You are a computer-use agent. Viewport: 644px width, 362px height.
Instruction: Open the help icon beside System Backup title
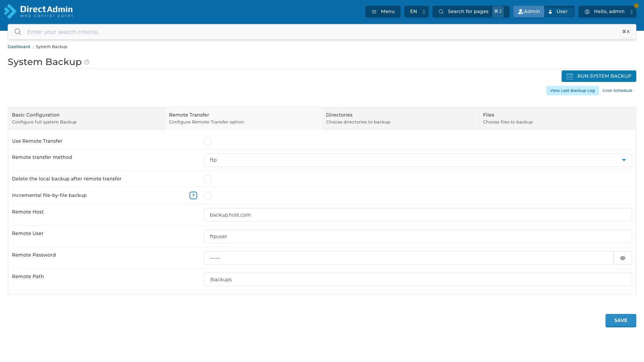point(87,62)
